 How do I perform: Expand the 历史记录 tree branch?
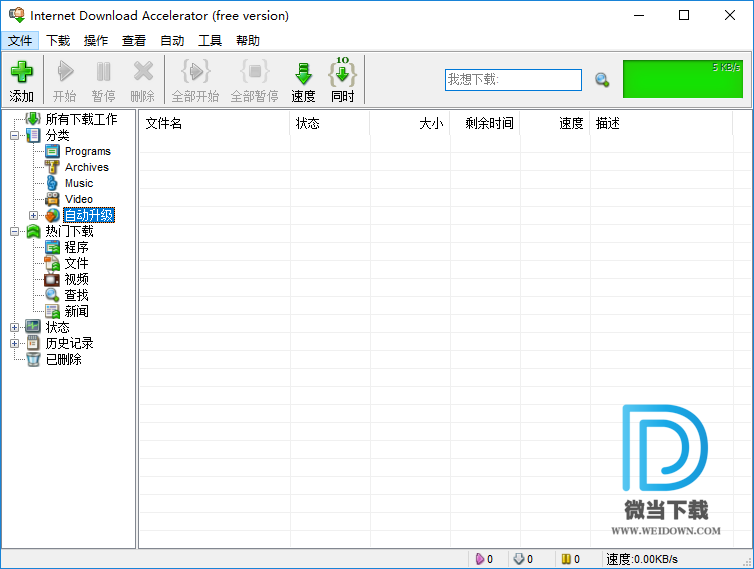pyautogui.click(x=14, y=343)
